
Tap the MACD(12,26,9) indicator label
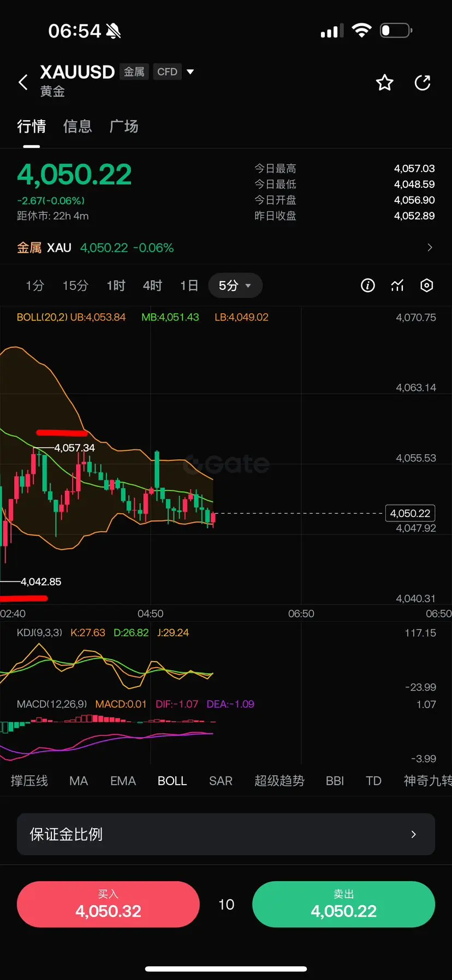pyautogui.click(x=52, y=704)
